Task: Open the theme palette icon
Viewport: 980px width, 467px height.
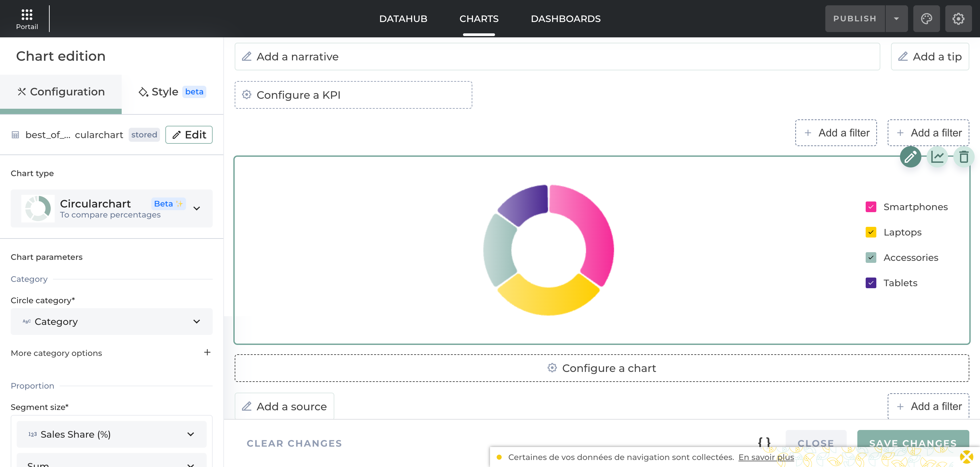Action: tap(926, 19)
